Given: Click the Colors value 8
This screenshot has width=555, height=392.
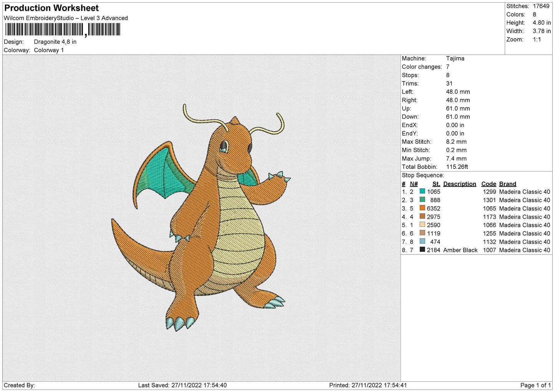Looking at the screenshot, I should (x=534, y=15).
